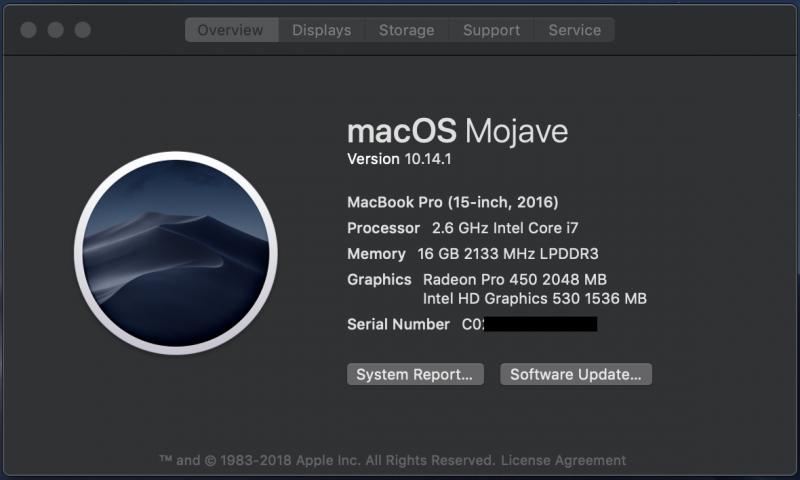Click Version 10.14.1 to reveal build number
The image size is (800, 480).
click(399, 159)
